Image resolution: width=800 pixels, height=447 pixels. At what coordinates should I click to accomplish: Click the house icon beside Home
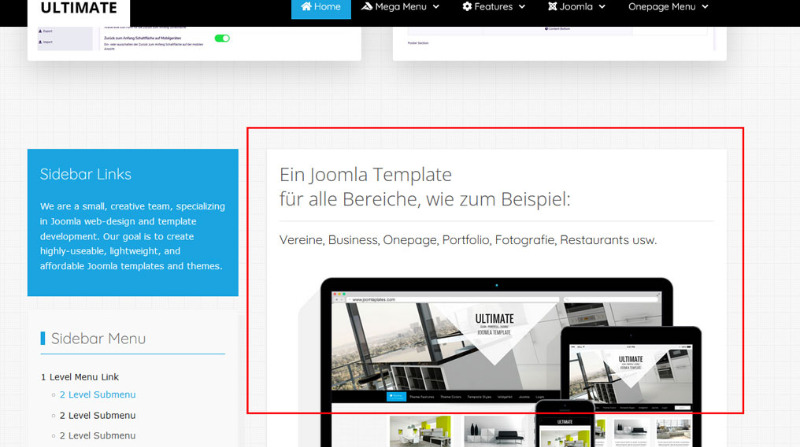[x=306, y=6]
